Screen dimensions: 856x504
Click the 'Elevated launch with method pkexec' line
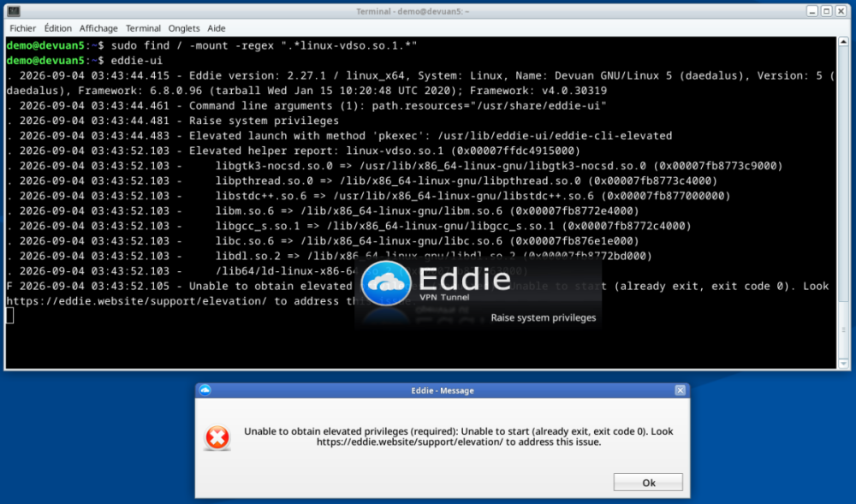pos(340,136)
